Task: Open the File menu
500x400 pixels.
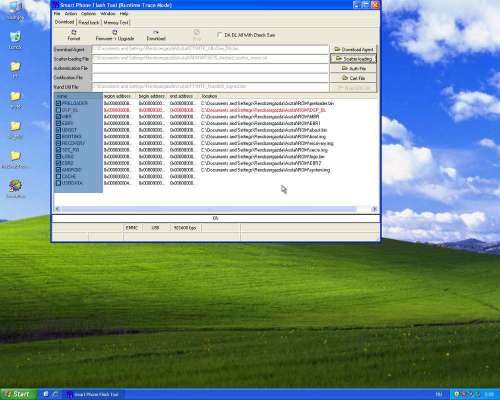Action: (57, 14)
